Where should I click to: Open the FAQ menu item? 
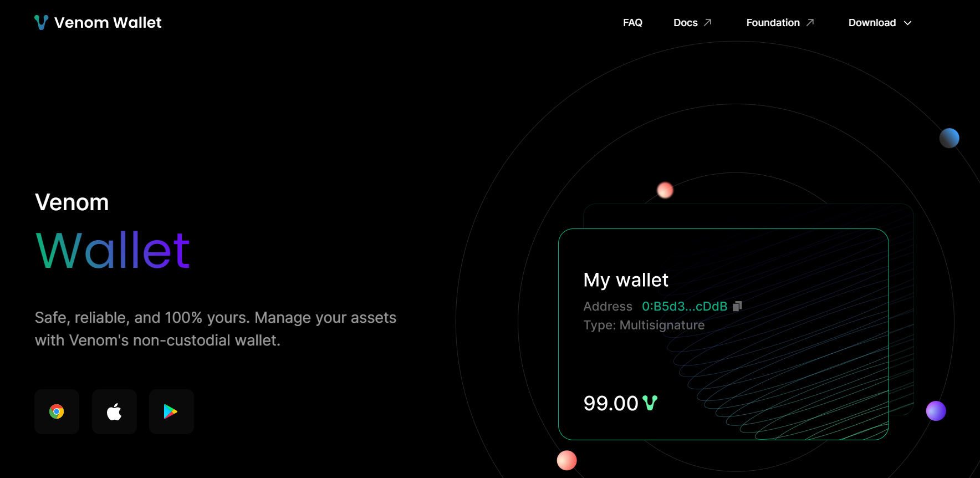click(x=632, y=23)
